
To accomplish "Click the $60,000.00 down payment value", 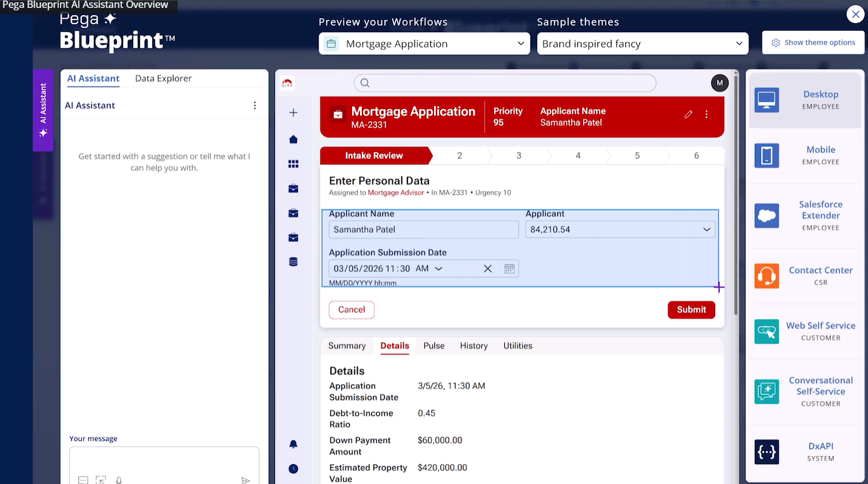I will point(440,440).
